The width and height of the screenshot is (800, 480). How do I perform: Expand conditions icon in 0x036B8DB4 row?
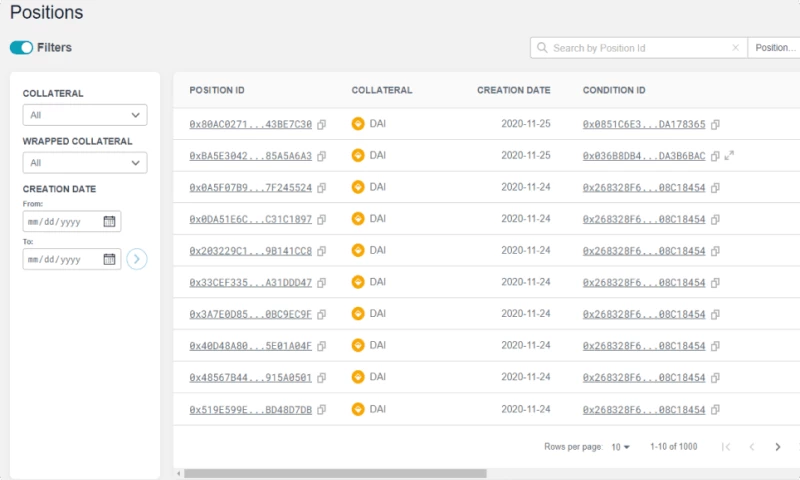(x=730, y=155)
